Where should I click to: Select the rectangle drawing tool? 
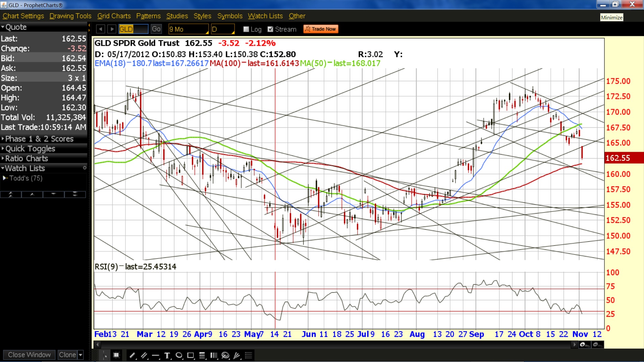tap(191, 356)
